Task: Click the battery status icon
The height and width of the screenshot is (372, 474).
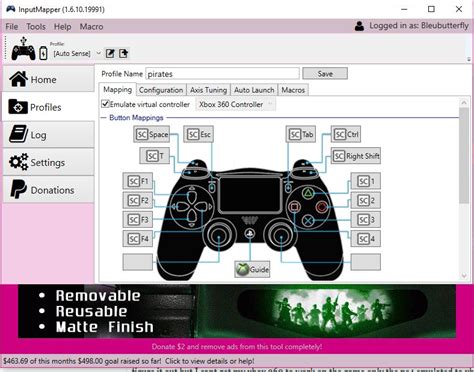Action: coord(43,53)
